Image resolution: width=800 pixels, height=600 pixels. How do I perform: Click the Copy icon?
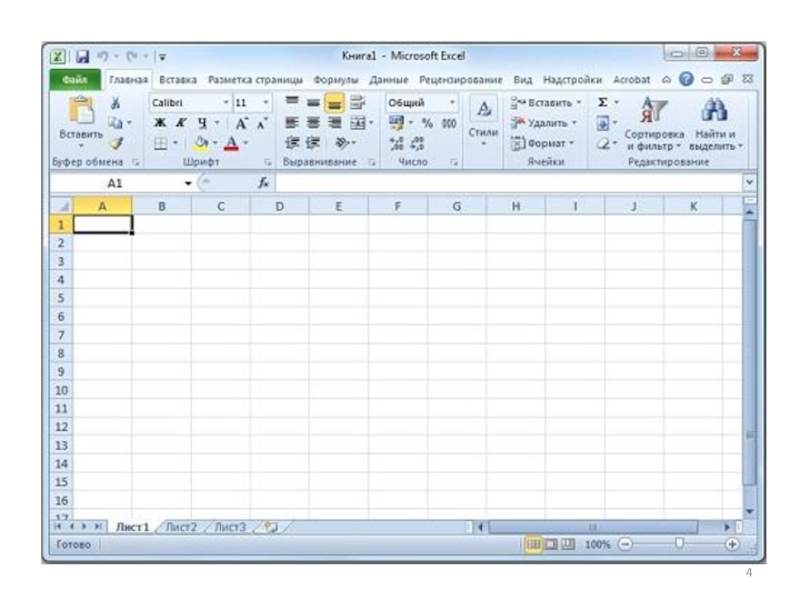(115, 123)
